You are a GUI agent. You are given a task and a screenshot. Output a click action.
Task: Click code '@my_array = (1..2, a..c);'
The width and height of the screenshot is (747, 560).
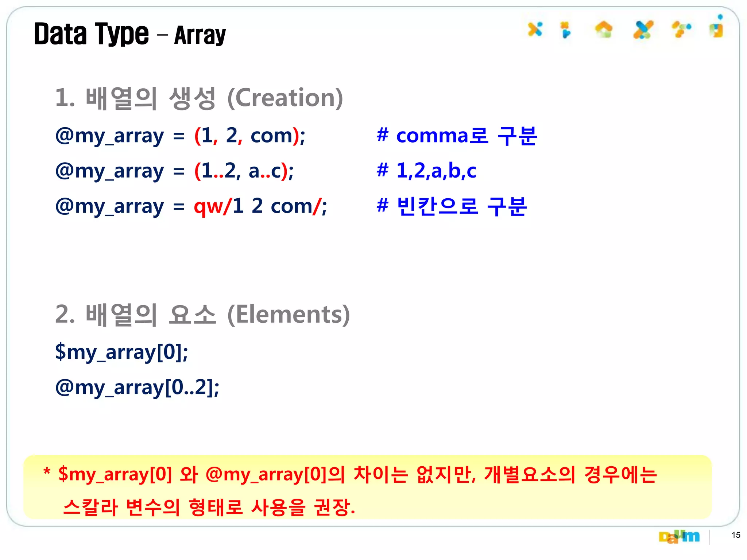[174, 171]
